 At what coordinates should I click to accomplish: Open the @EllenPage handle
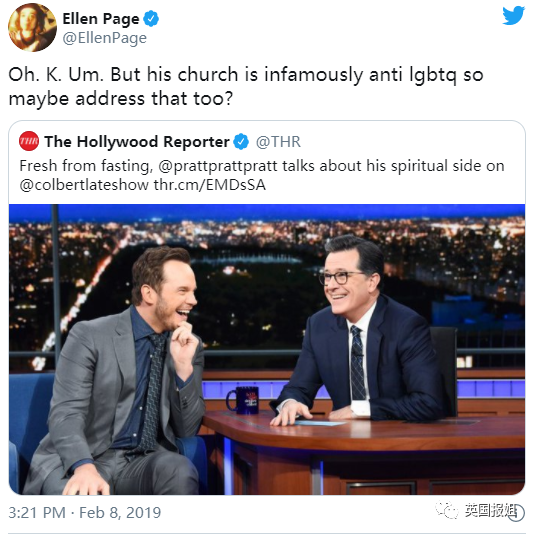click(105, 38)
